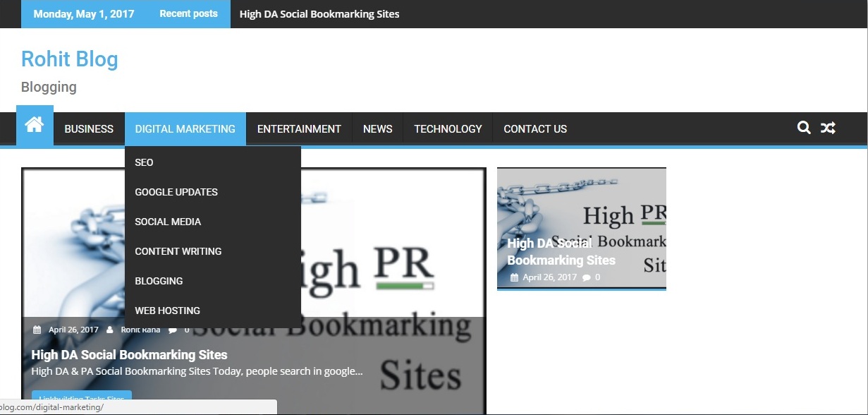
Task: Open the recent post headline in the top bar
Action: [319, 14]
